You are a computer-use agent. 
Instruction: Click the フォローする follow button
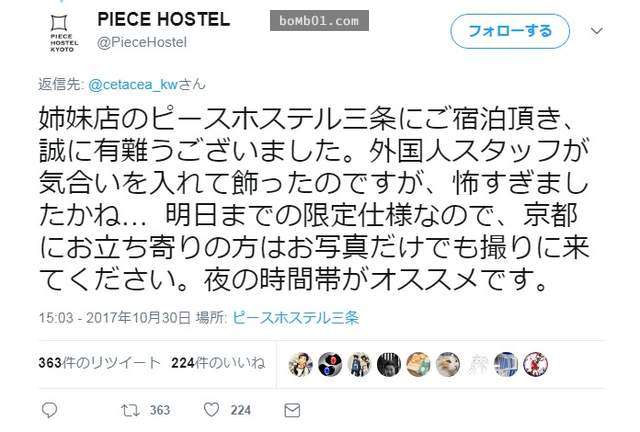(510, 31)
